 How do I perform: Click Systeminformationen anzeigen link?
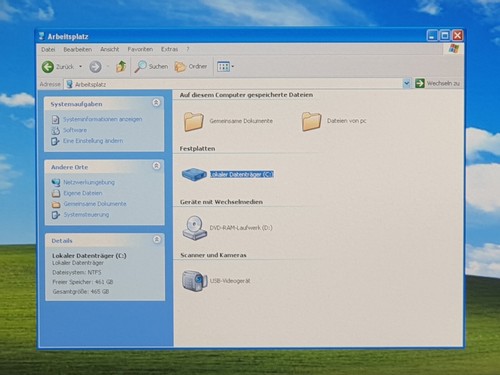pyautogui.click(x=103, y=119)
